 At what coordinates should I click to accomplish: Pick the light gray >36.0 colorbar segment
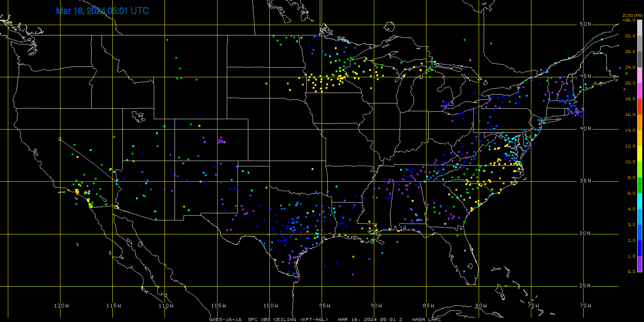point(640,28)
